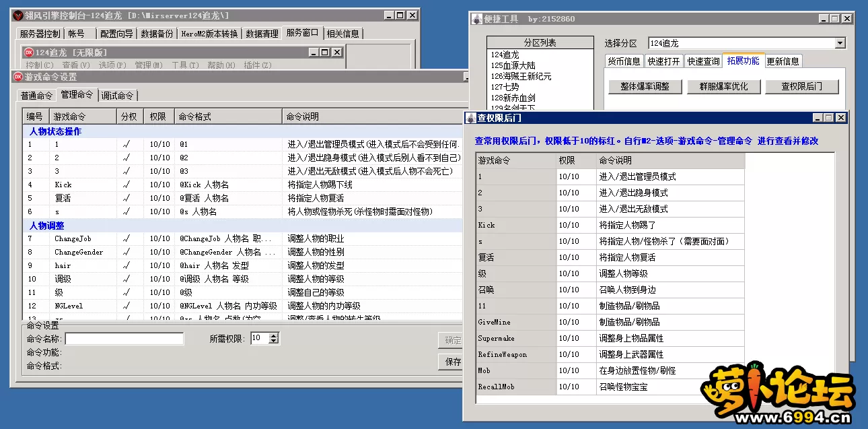Viewport: 868px width, 429px height.
Task: Expand the 选择分区 dropdown arrow
Action: point(840,43)
